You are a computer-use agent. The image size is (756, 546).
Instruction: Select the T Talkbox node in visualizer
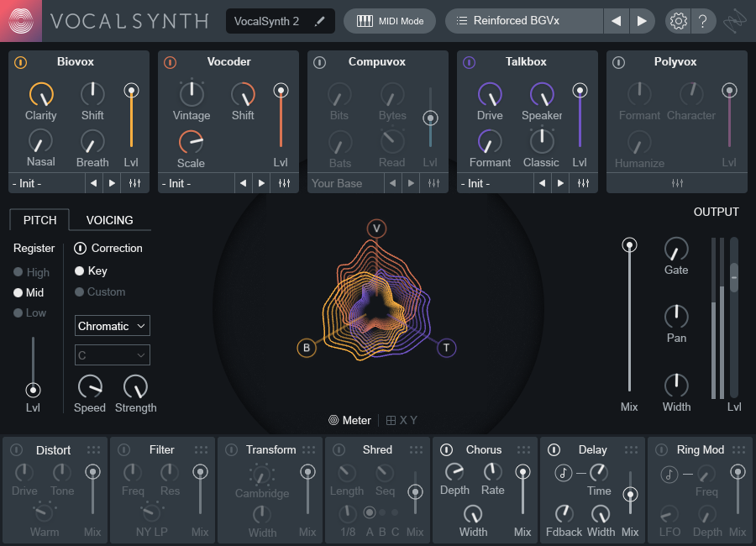point(447,348)
